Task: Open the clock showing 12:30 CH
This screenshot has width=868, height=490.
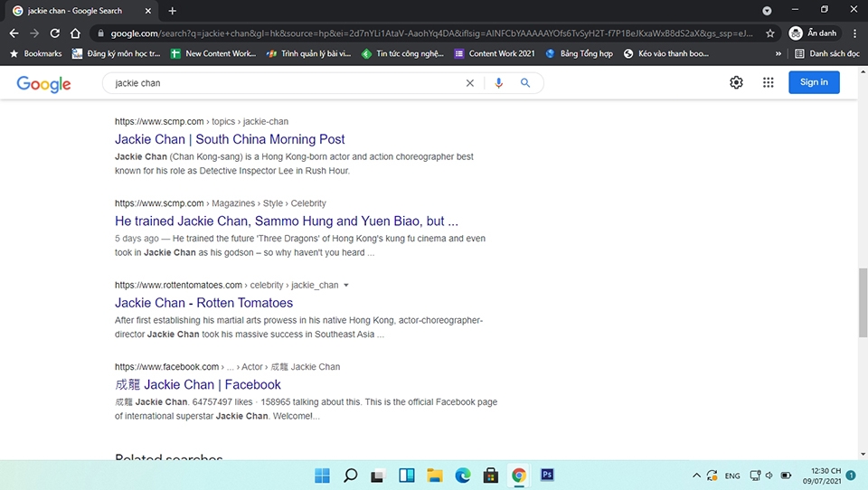Action: pos(822,476)
